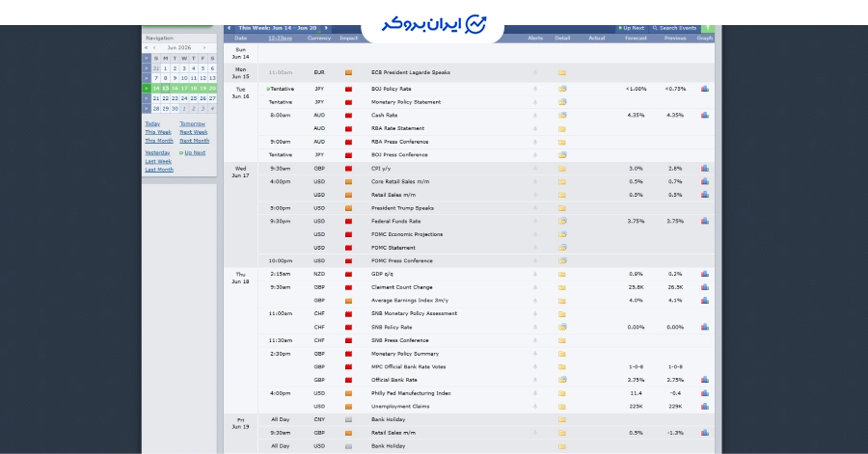Set alert bell for CPI y/y
868x454 pixels.
coord(534,169)
